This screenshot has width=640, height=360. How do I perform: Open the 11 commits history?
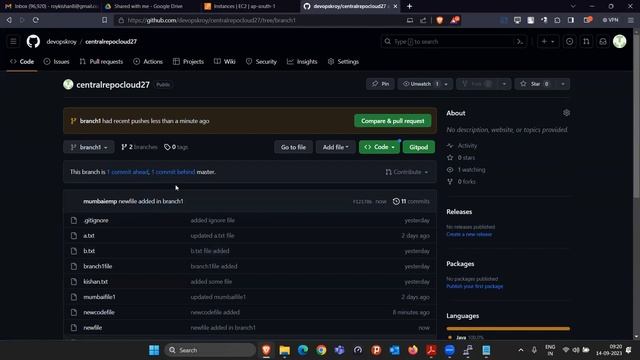click(411, 201)
